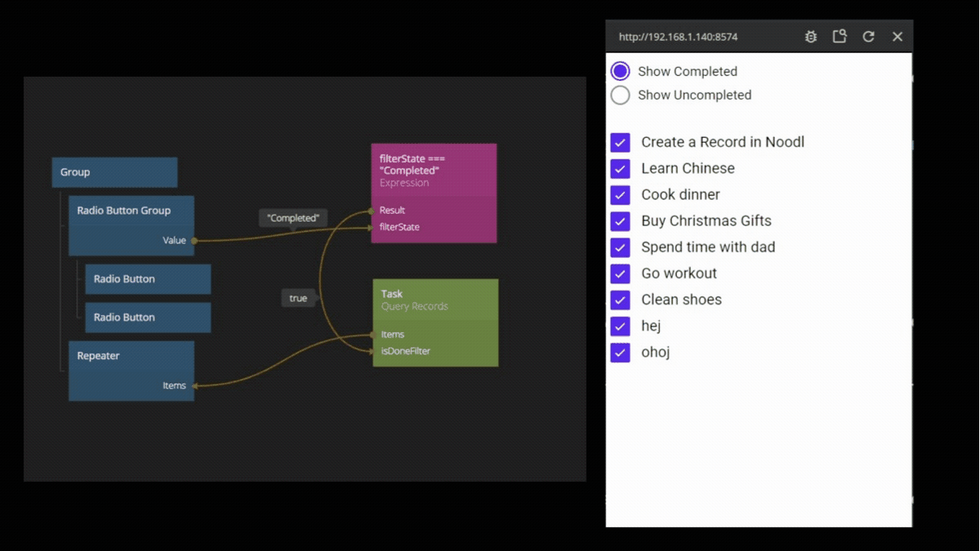980x551 pixels.
Task: Click the "Completed" connection value label
Action: tap(293, 218)
